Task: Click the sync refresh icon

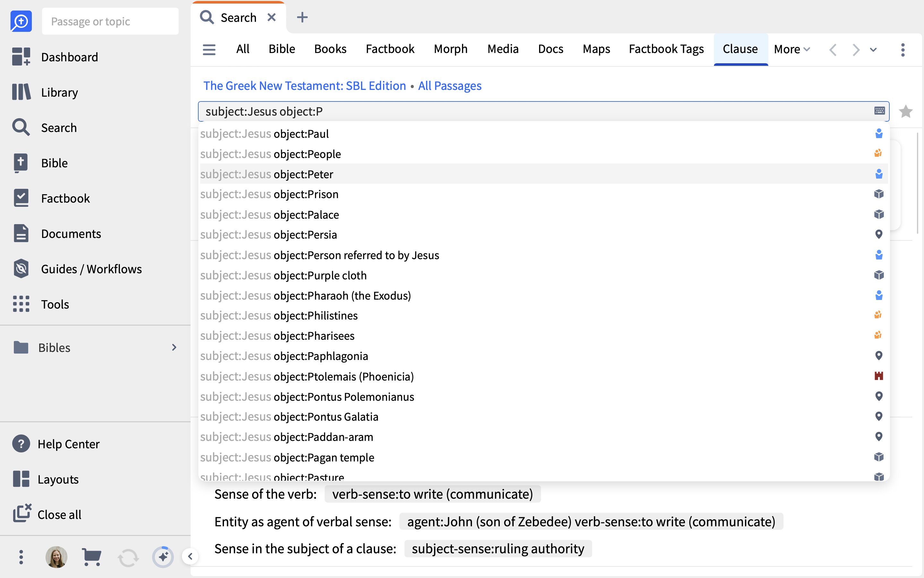Action: click(128, 557)
